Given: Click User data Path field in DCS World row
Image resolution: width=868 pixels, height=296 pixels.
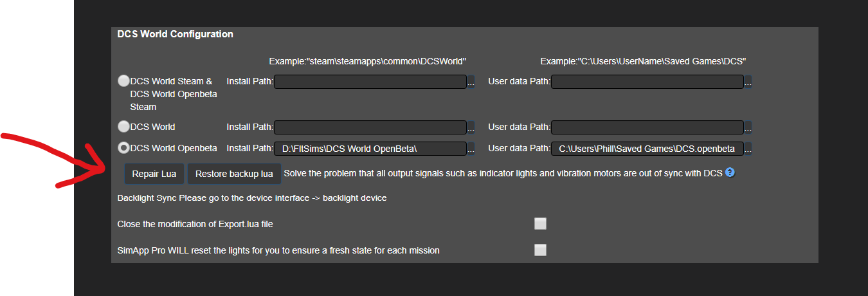Looking at the screenshot, I should [x=647, y=127].
